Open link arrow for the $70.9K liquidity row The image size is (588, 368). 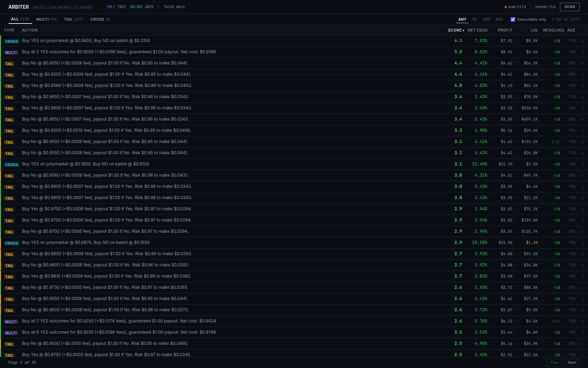[x=583, y=97]
